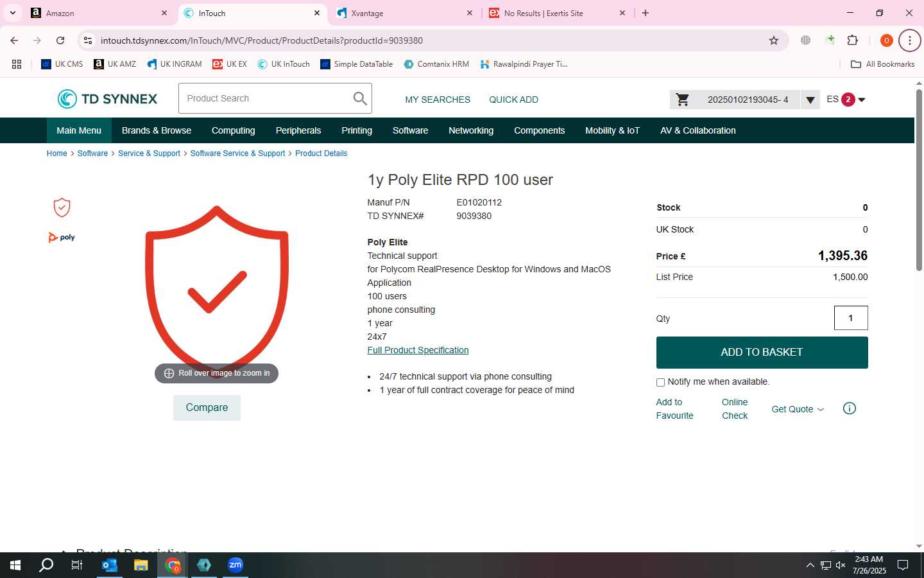Open the Components menu
The width and height of the screenshot is (924, 578).
coord(540,130)
